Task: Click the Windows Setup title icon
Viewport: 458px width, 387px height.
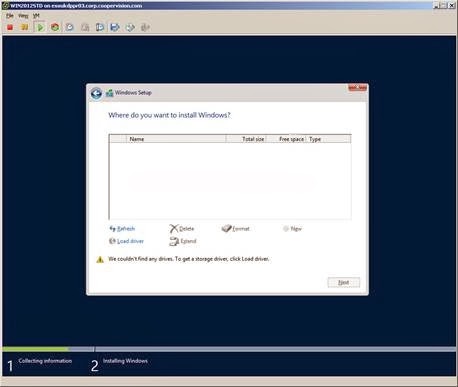Action: (109, 93)
